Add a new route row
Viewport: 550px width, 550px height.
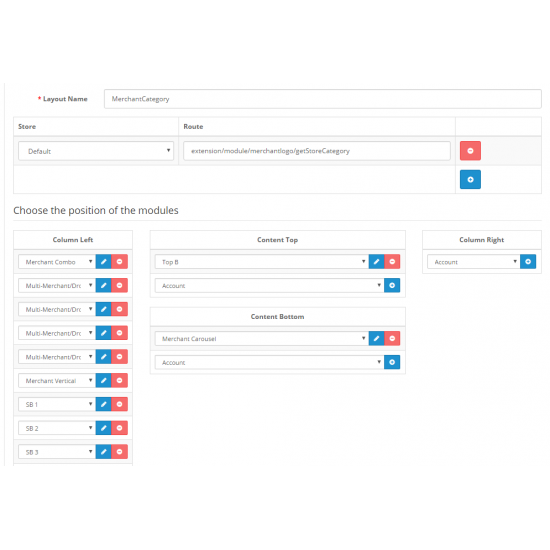(470, 179)
